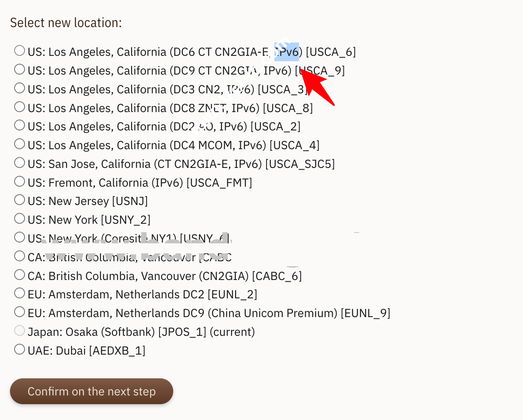Select Vancouver CN2GIA CABC_6 radio button
523x420 pixels.
point(20,275)
